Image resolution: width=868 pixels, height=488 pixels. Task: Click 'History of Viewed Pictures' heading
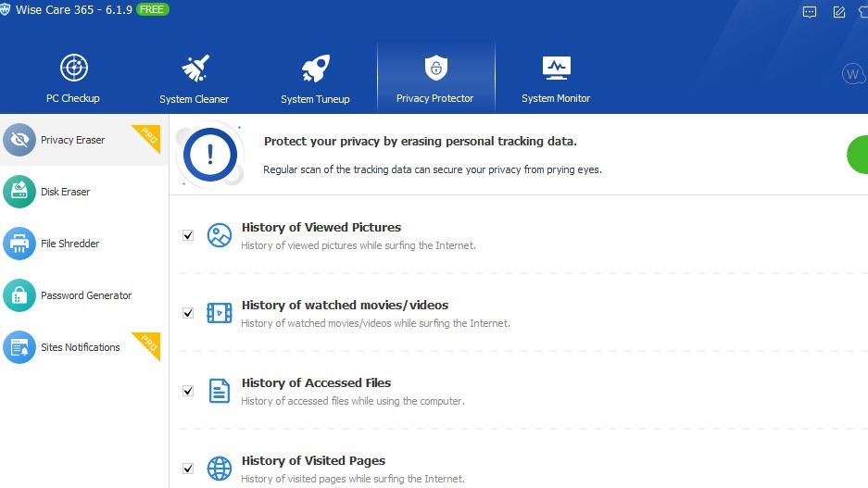pos(321,228)
